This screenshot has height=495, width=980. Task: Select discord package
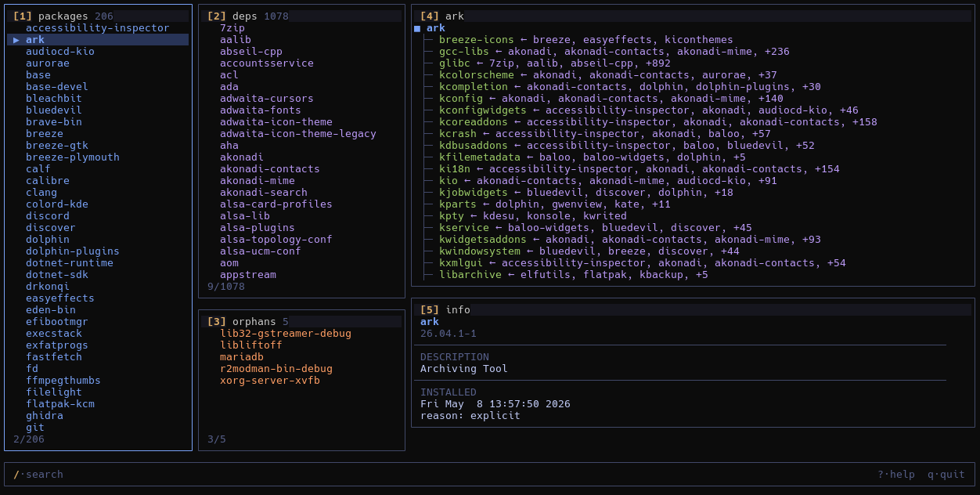click(x=48, y=216)
